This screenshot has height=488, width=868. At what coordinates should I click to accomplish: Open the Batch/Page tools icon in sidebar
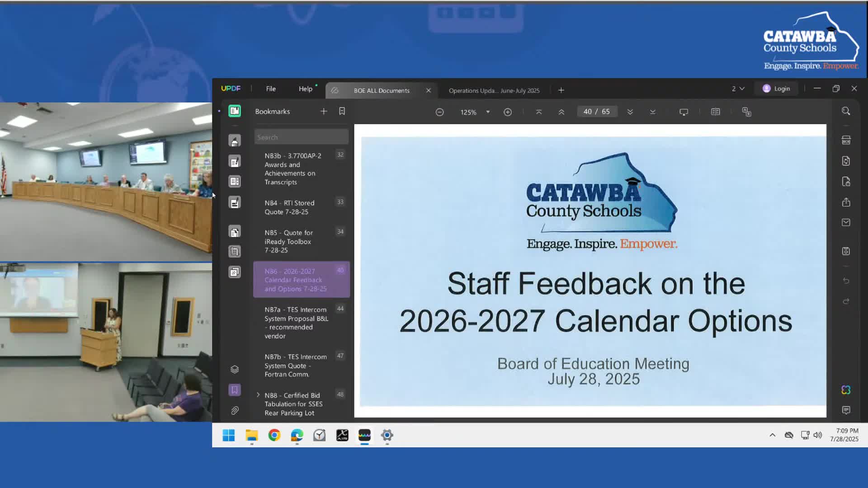click(235, 272)
